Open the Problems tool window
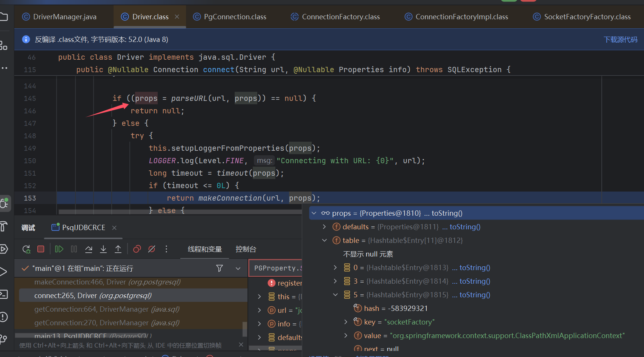 [x=3, y=317]
